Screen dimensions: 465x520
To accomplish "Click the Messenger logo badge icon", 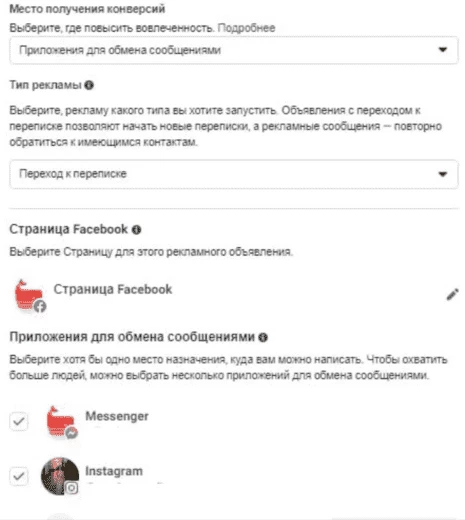I will pos(72,433).
